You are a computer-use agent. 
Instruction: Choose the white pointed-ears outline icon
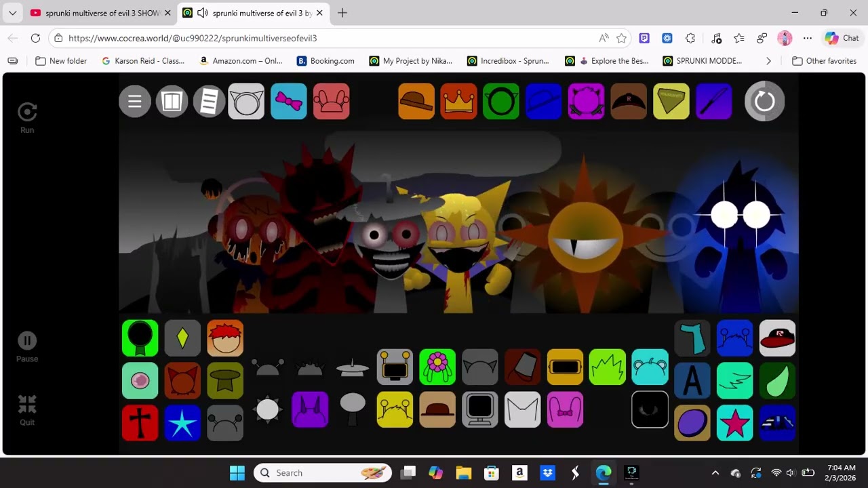tap(522, 409)
